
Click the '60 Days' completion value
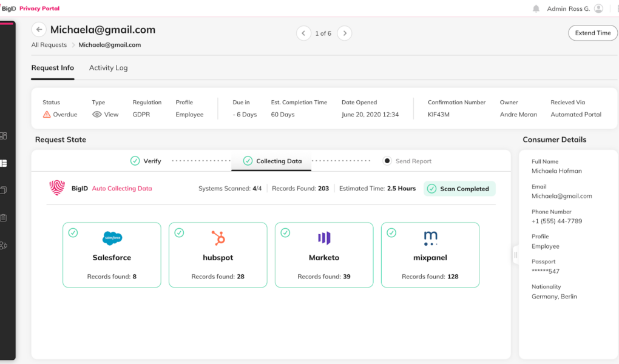[283, 115]
